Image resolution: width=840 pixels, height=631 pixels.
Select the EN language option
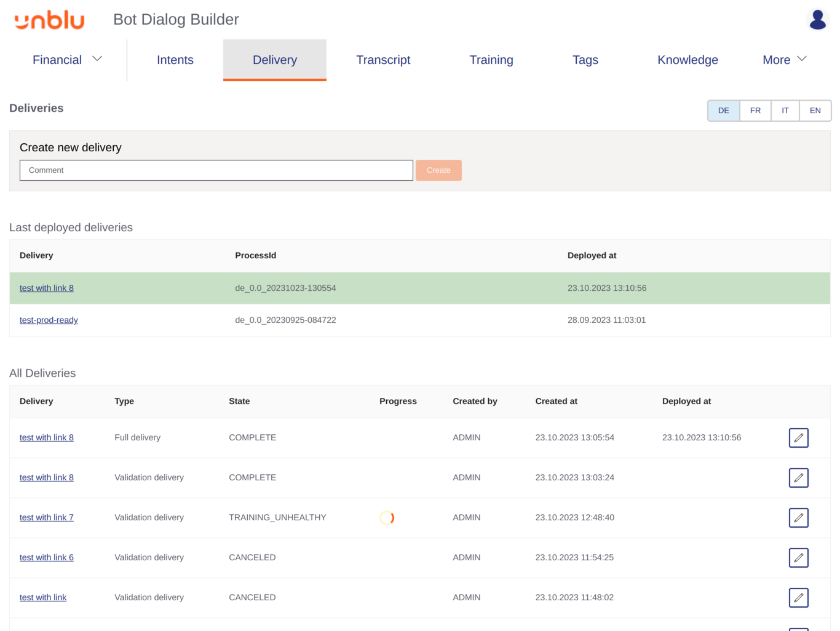click(815, 110)
